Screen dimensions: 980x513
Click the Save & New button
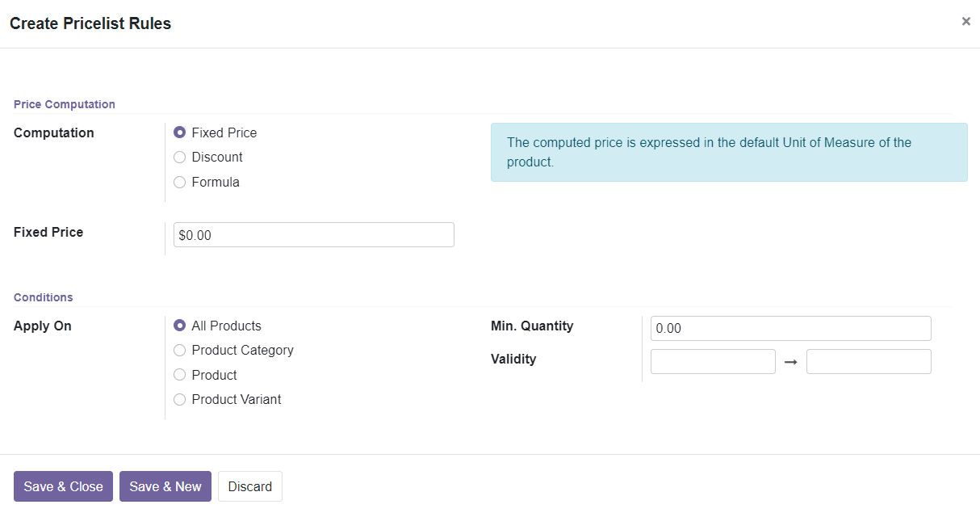click(165, 486)
